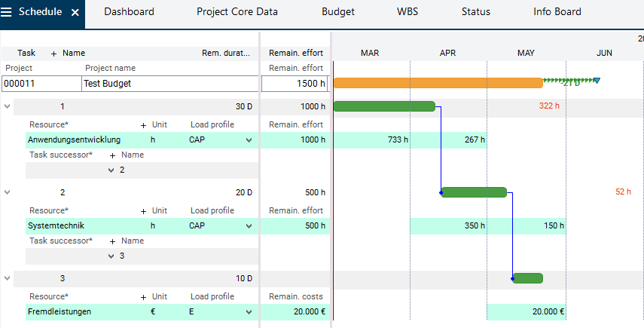Image resolution: width=644 pixels, height=328 pixels.
Task: Go to the Info Board tab
Action: [557, 12]
